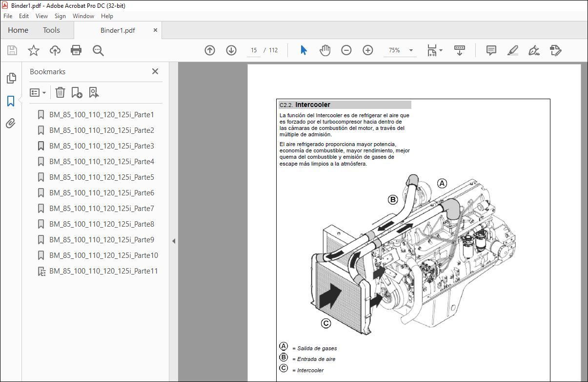Zoom in on the document
The width and height of the screenshot is (588, 382).
click(x=367, y=50)
